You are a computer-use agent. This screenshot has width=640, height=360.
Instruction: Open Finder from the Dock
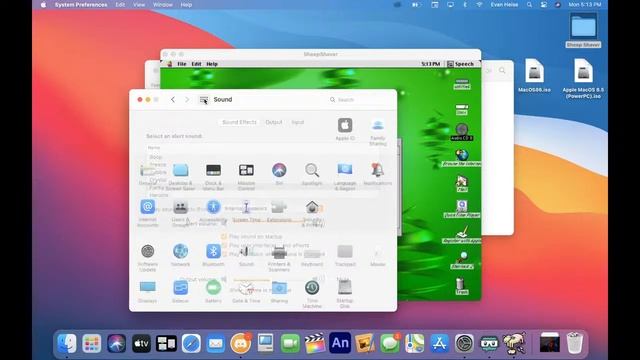pyautogui.click(x=67, y=343)
